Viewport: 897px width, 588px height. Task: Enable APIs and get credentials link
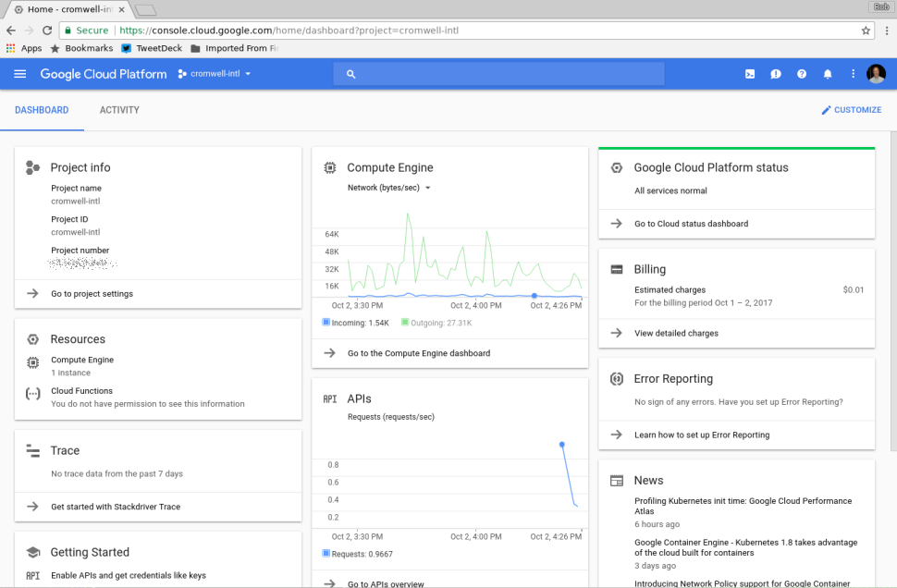(x=129, y=575)
